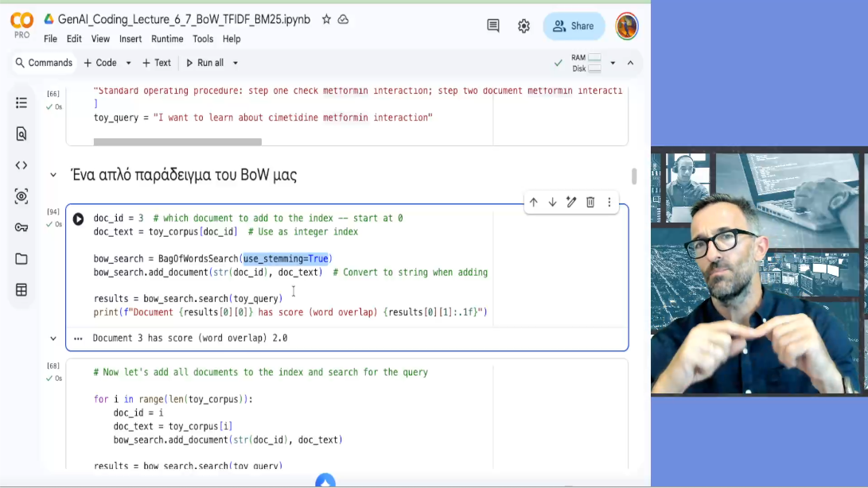The image size is (868, 488).
Task: Open the table of contents sidebar panel
Action: tap(21, 103)
